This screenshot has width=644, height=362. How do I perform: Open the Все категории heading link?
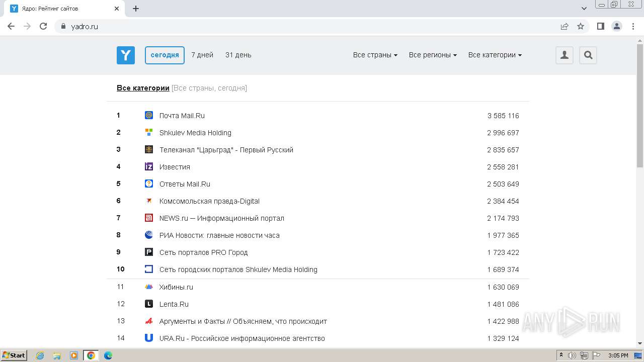pos(143,88)
